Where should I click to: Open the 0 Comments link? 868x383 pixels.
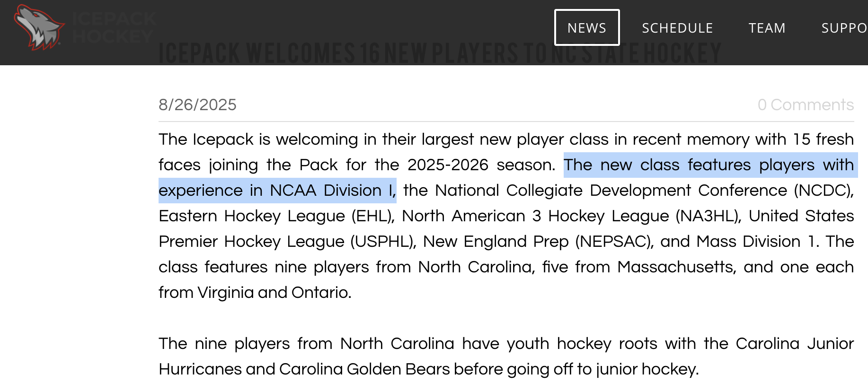[806, 104]
